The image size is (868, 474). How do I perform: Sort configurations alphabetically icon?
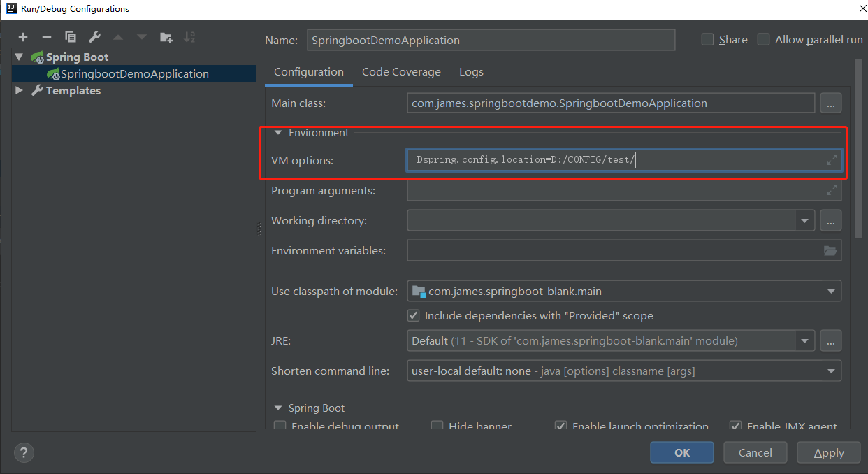click(x=189, y=37)
